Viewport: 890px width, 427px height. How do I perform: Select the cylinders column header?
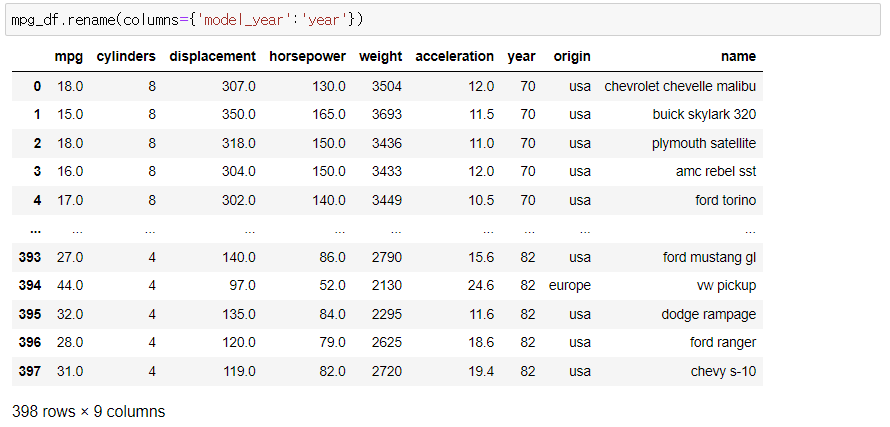pos(126,57)
